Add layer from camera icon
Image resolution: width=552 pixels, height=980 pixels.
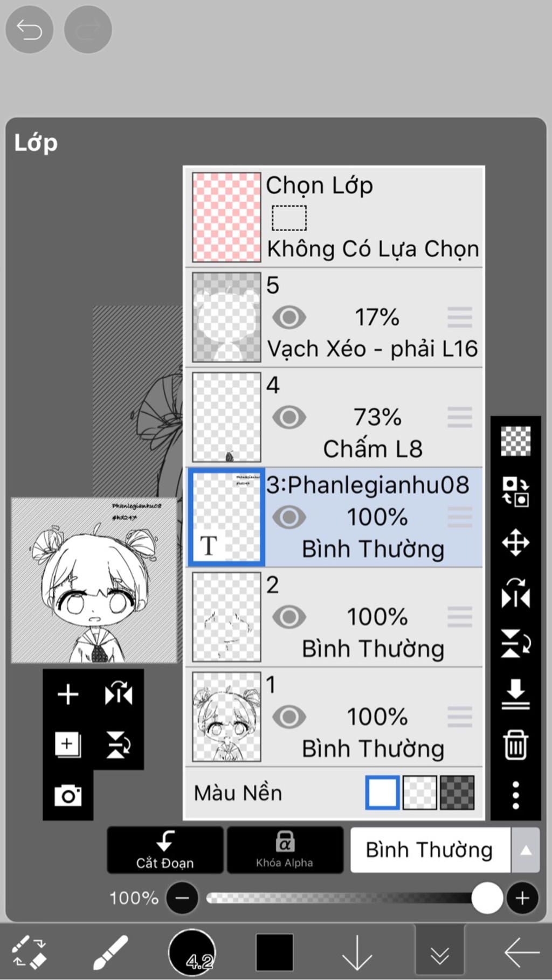[68, 795]
